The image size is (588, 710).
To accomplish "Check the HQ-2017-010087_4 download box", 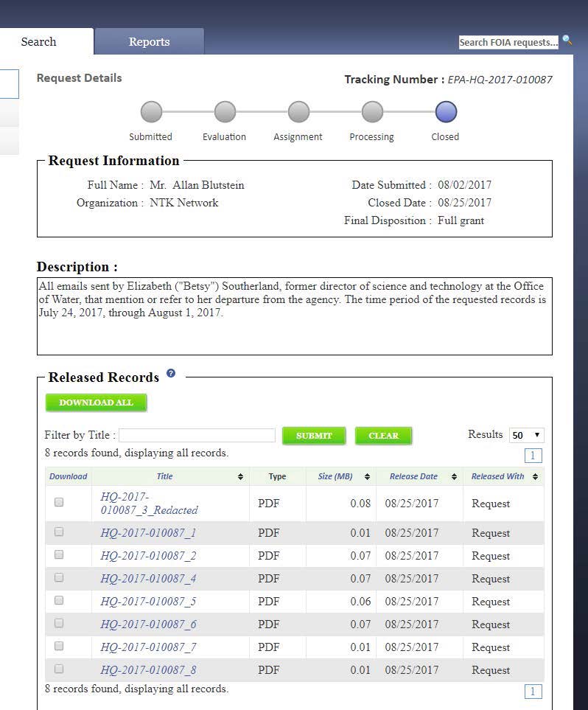I will pos(59,577).
